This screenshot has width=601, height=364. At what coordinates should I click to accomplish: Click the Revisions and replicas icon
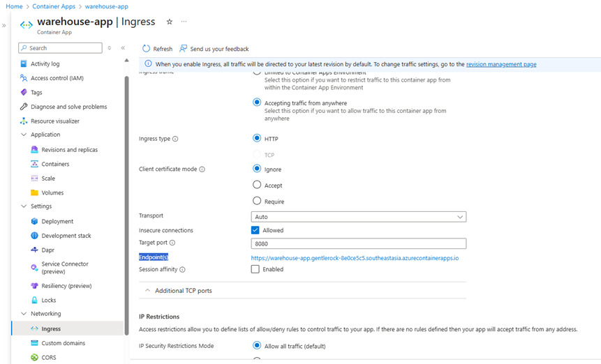click(34, 150)
